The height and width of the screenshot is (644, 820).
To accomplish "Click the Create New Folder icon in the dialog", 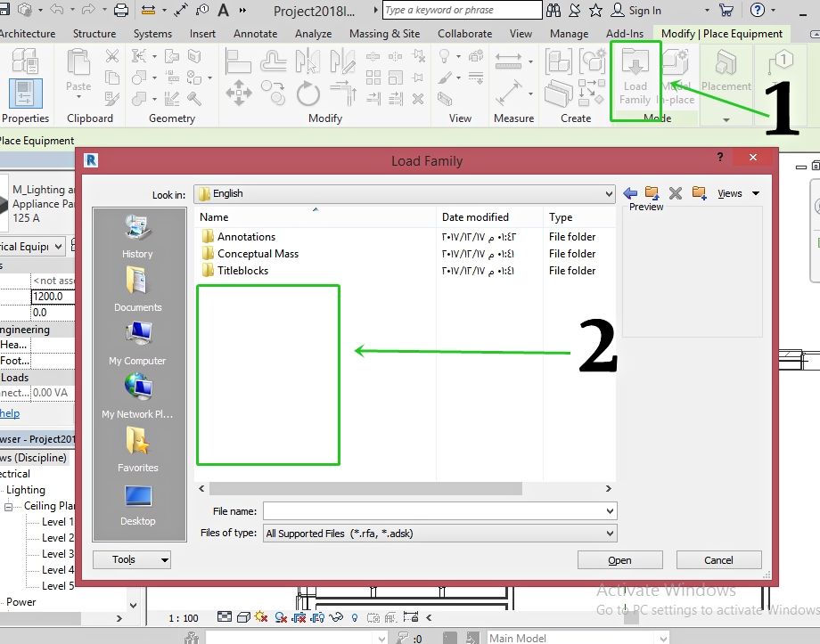I will (699, 192).
